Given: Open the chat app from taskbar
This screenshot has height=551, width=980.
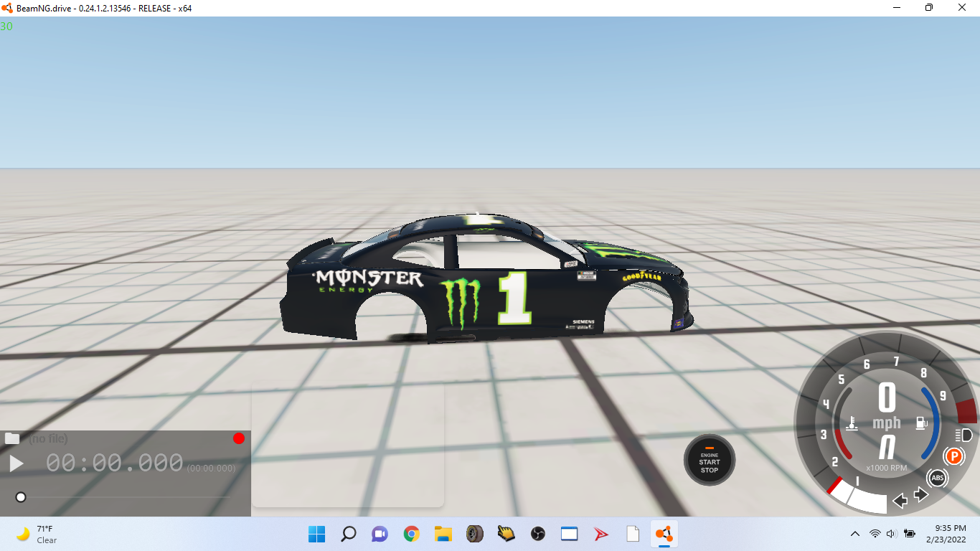Looking at the screenshot, I should click(380, 534).
